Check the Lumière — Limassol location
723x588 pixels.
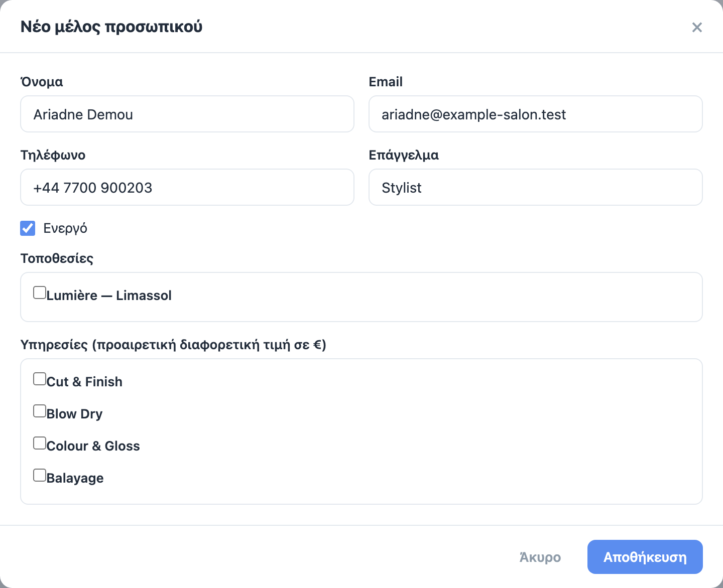(40, 292)
